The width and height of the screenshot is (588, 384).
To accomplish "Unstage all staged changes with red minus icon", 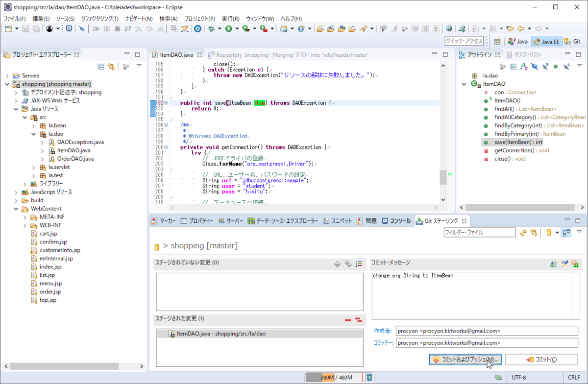I will pyautogui.click(x=359, y=319).
